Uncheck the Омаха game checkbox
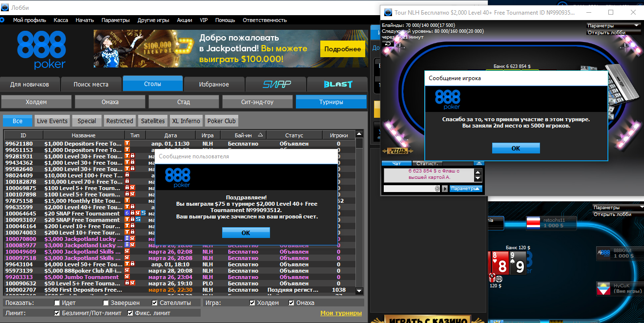644x323 pixels. (x=291, y=303)
